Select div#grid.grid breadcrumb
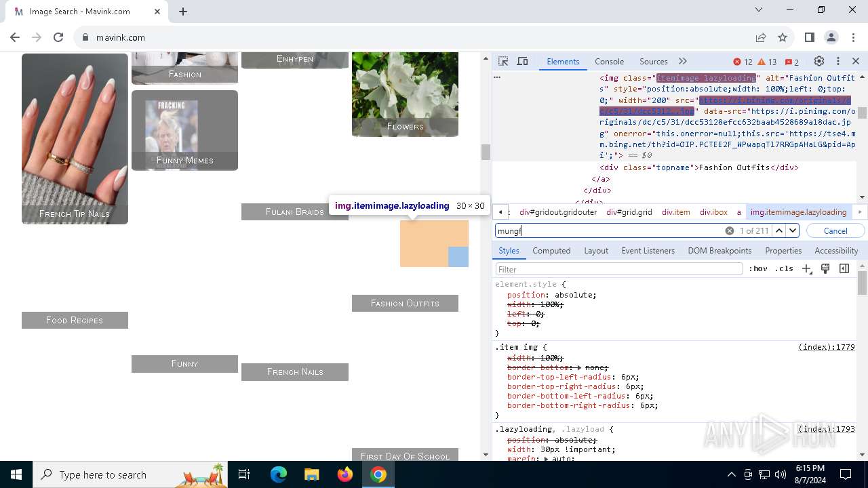This screenshot has width=868, height=488. [x=629, y=212]
